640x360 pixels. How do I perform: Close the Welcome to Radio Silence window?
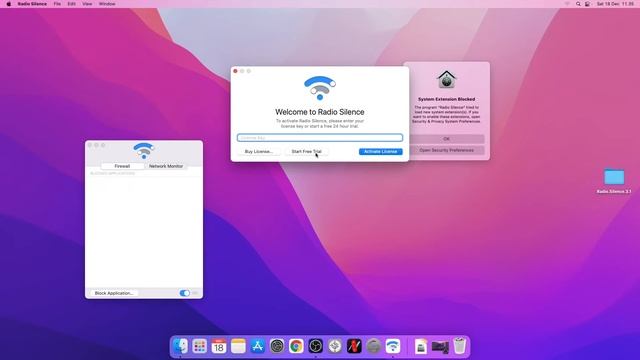click(235, 71)
